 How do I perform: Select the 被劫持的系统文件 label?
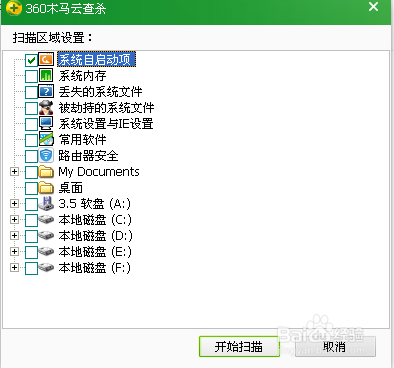click(106, 108)
